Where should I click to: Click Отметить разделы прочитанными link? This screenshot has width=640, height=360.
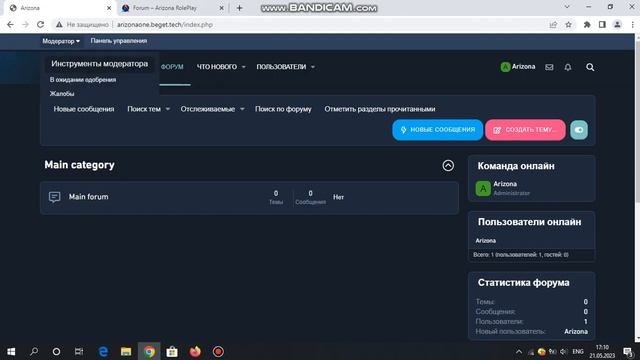[x=380, y=109]
